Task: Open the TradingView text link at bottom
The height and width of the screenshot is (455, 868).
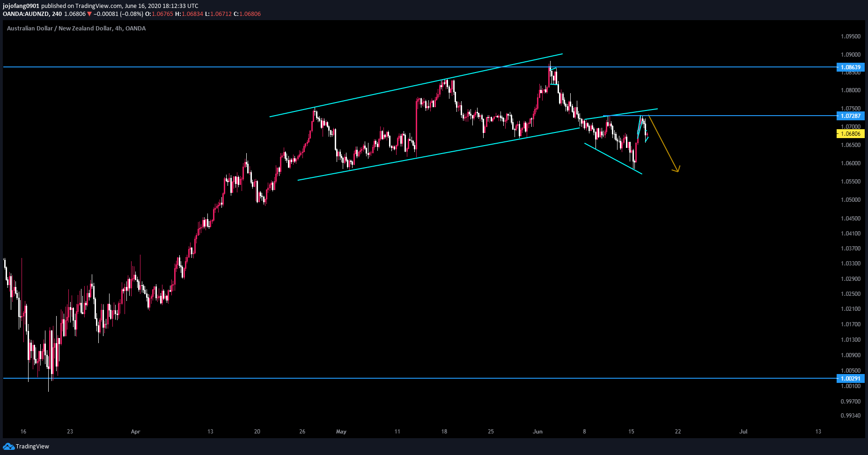Action: click(x=32, y=446)
